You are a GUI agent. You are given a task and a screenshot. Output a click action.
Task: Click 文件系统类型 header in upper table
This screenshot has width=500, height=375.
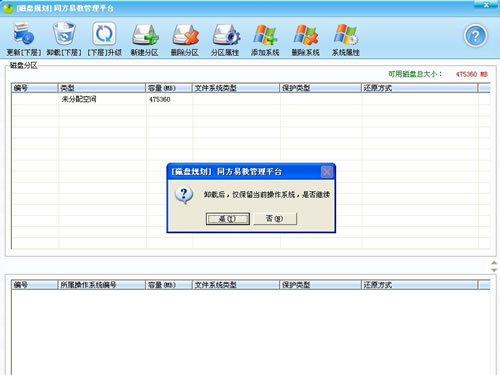[x=236, y=88]
